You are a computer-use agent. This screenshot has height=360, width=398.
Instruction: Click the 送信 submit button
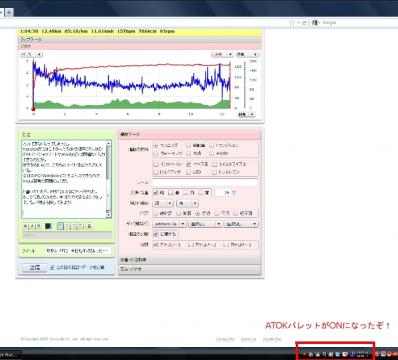pyautogui.click(x=35, y=267)
